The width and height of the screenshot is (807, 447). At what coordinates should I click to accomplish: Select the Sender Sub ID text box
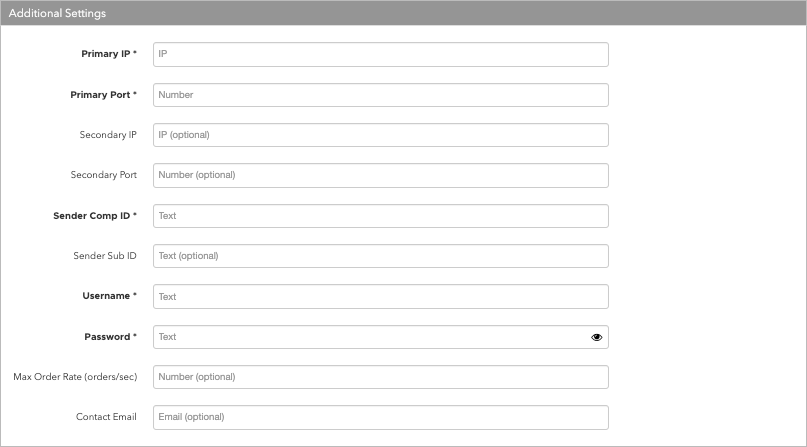tap(381, 256)
